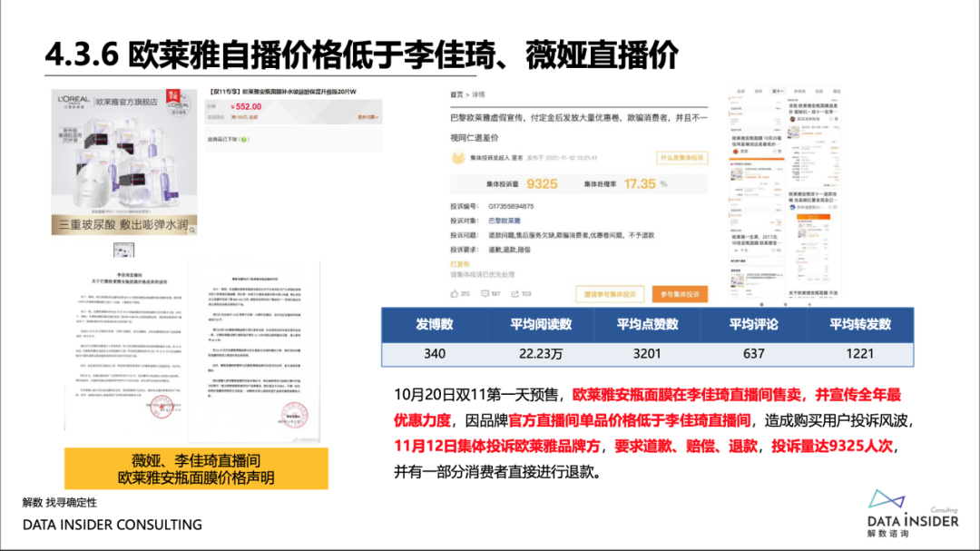
Task: Click the magnifier zoom icon on product image
Action: pyautogui.click(x=191, y=231)
